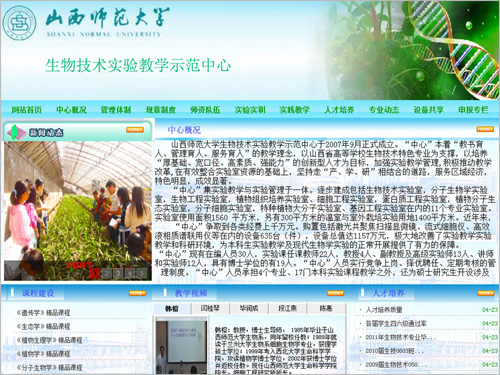Click the green figure icon beside 新闻动态
Viewport: 500px width, 375px height.
pyautogui.click(x=15, y=132)
